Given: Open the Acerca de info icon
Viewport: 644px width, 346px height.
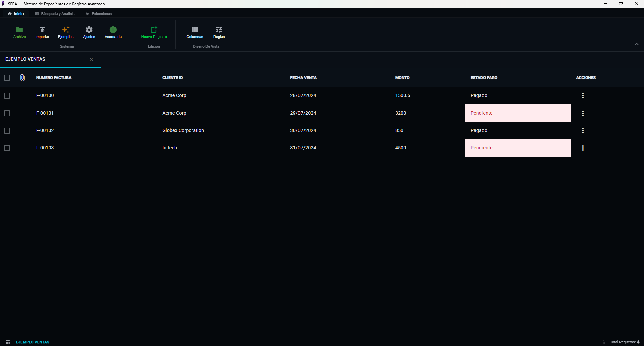Looking at the screenshot, I should pos(113,30).
